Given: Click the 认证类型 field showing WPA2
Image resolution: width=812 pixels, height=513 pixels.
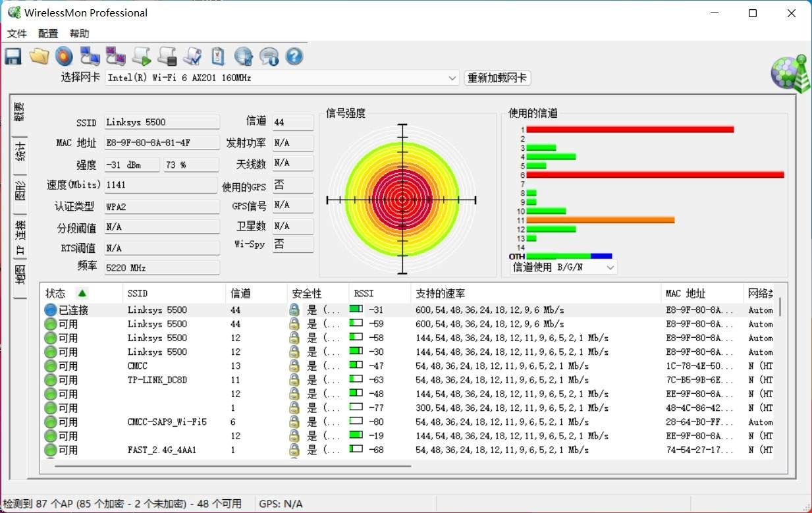Looking at the screenshot, I should tap(162, 206).
